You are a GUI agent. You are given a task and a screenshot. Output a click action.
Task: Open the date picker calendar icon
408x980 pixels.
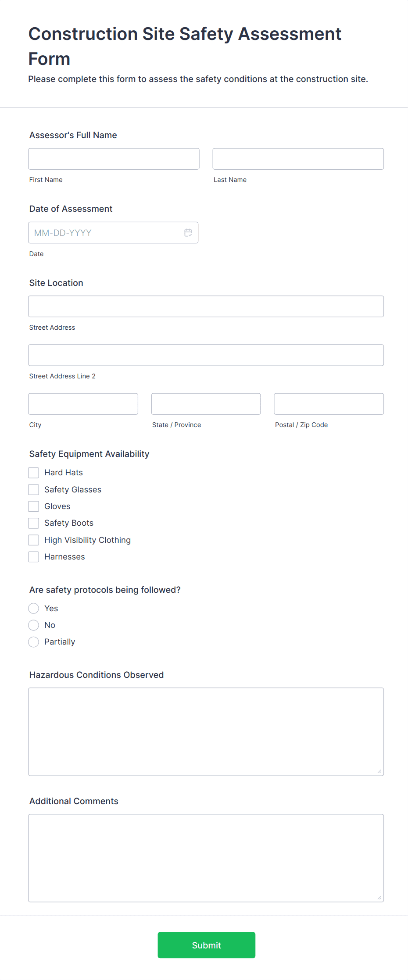coord(188,232)
